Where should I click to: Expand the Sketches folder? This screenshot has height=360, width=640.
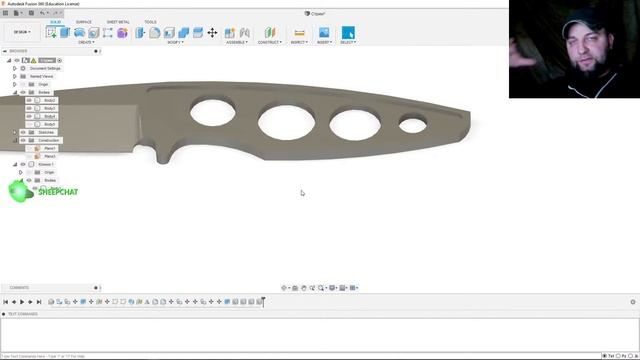pos(15,132)
